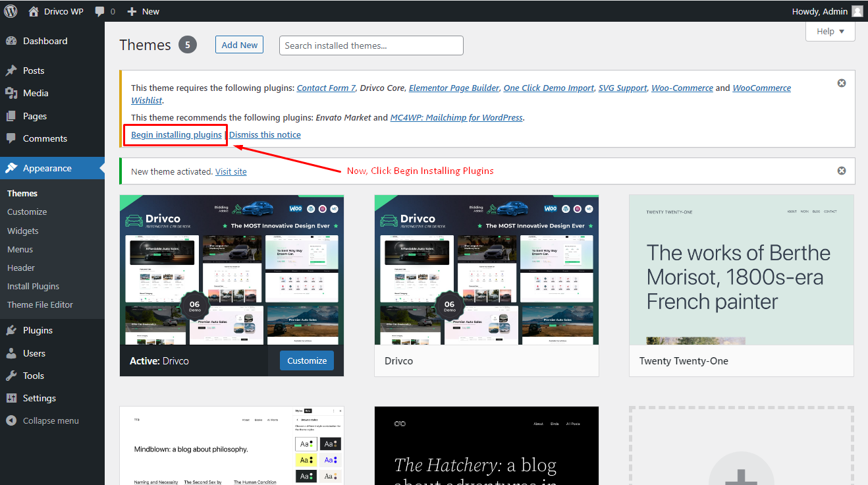Open Comments in the sidebar

[x=52, y=138]
